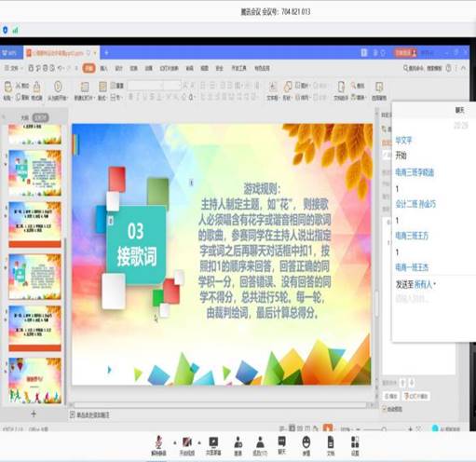Expand the microphone options arrow
Image resolution: width=476 pixels, height=462 pixels.
174,443
